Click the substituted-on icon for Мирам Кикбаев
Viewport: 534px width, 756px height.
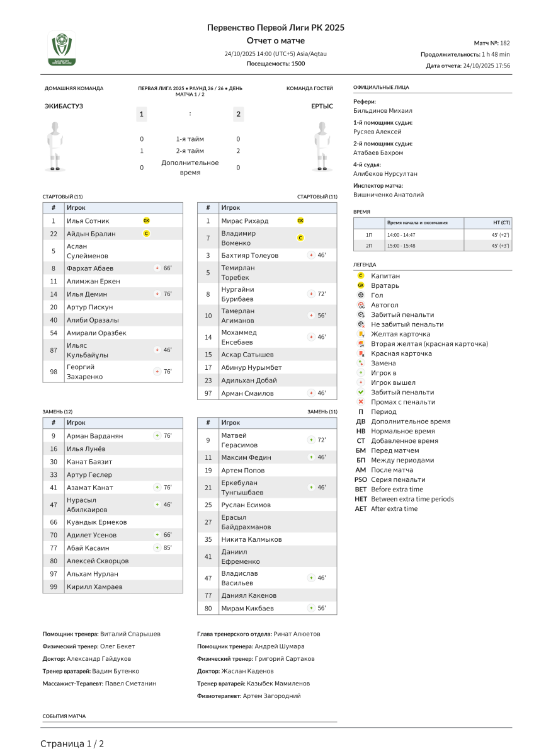point(311,609)
